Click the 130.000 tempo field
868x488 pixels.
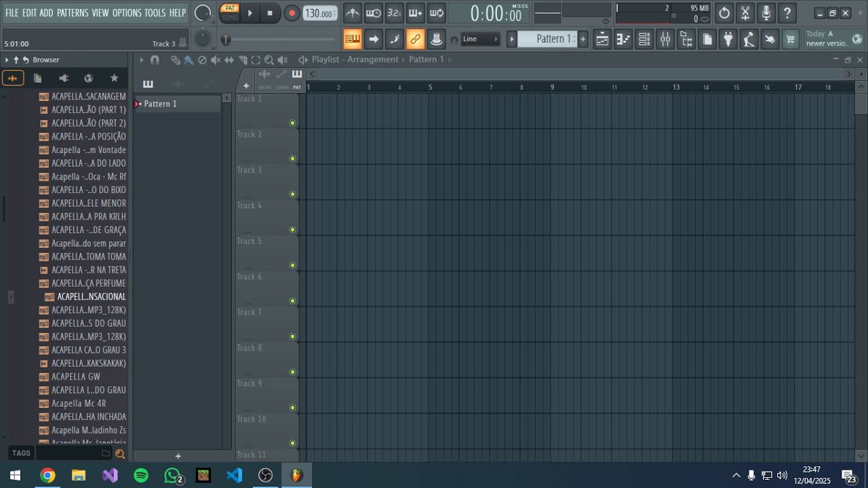319,14
